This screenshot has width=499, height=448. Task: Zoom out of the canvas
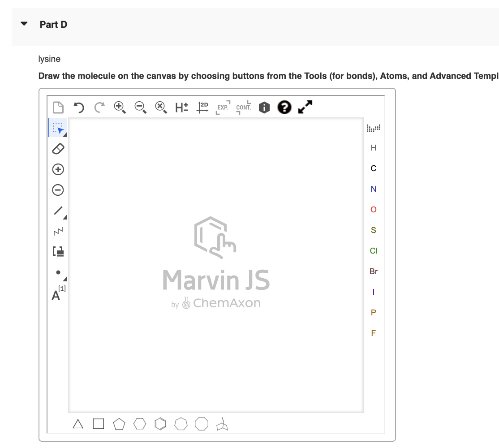140,107
